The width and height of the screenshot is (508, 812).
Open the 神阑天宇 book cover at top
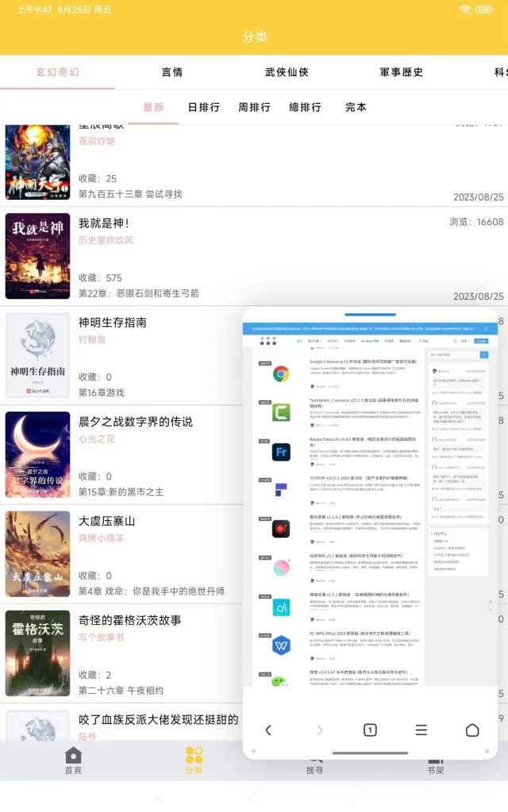(37, 162)
